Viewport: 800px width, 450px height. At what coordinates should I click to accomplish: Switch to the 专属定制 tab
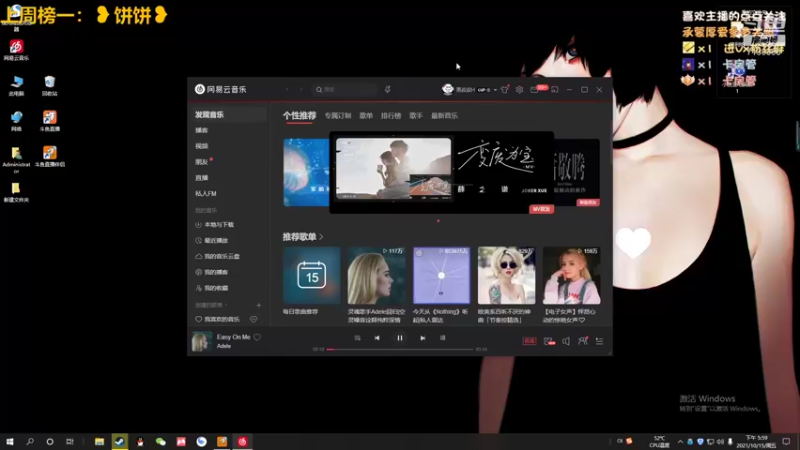tap(338, 116)
